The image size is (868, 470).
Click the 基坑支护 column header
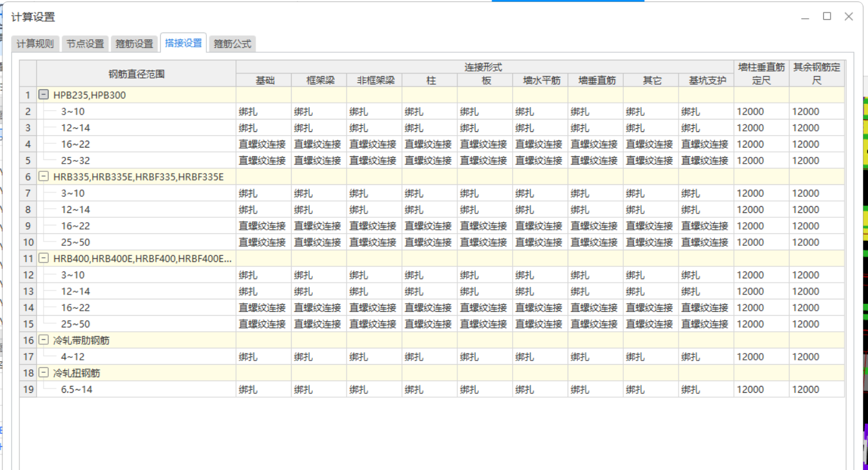click(x=707, y=80)
